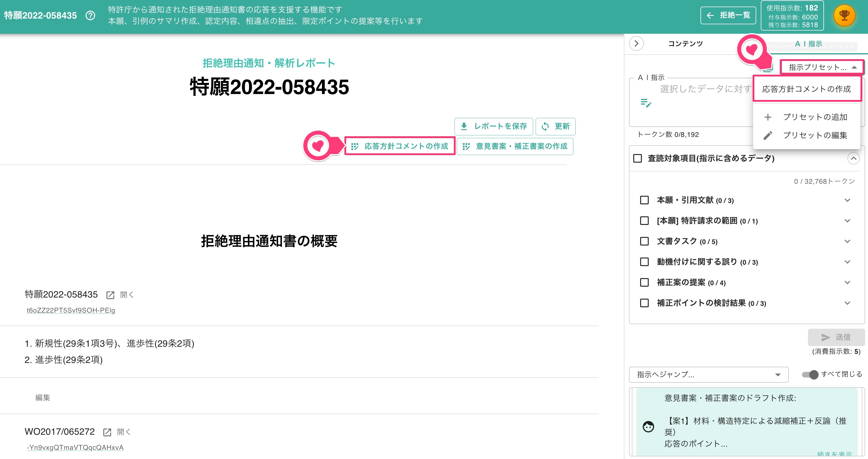Click the plus icon for プリセットの追加
The image size is (868, 459).
pyautogui.click(x=768, y=117)
